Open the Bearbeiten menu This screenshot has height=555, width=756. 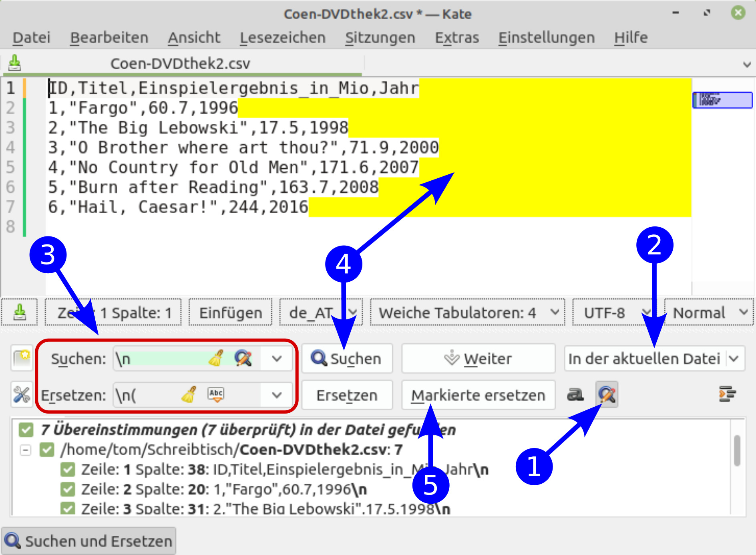point(109,37)
